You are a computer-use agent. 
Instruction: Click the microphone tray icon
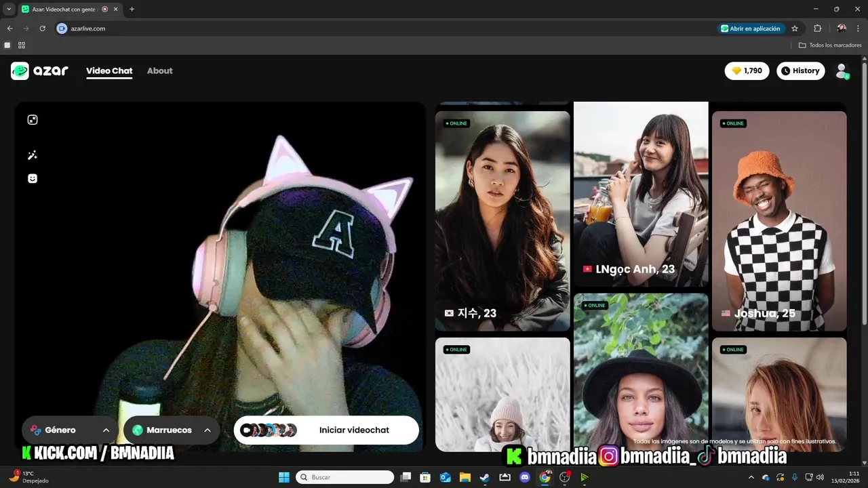[795, 477]
